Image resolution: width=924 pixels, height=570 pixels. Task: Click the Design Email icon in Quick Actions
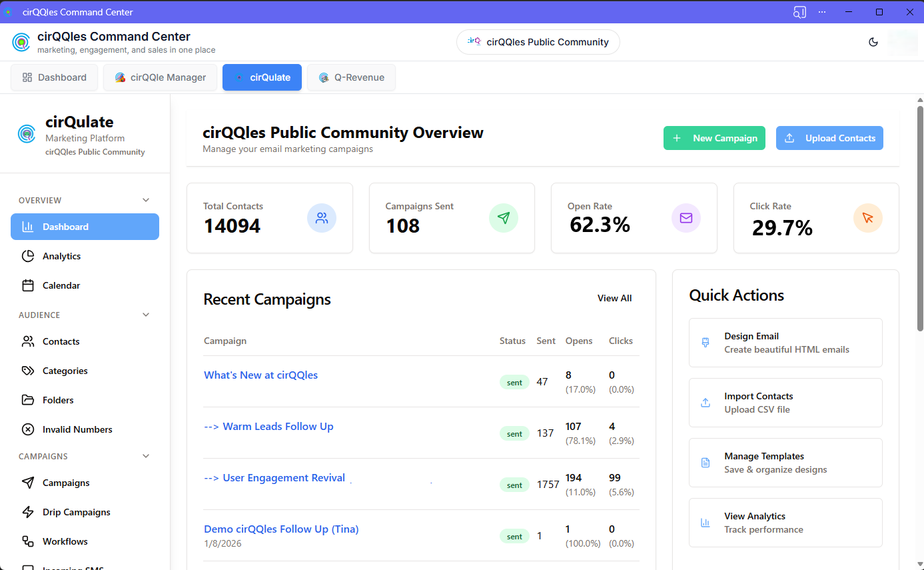705,342
